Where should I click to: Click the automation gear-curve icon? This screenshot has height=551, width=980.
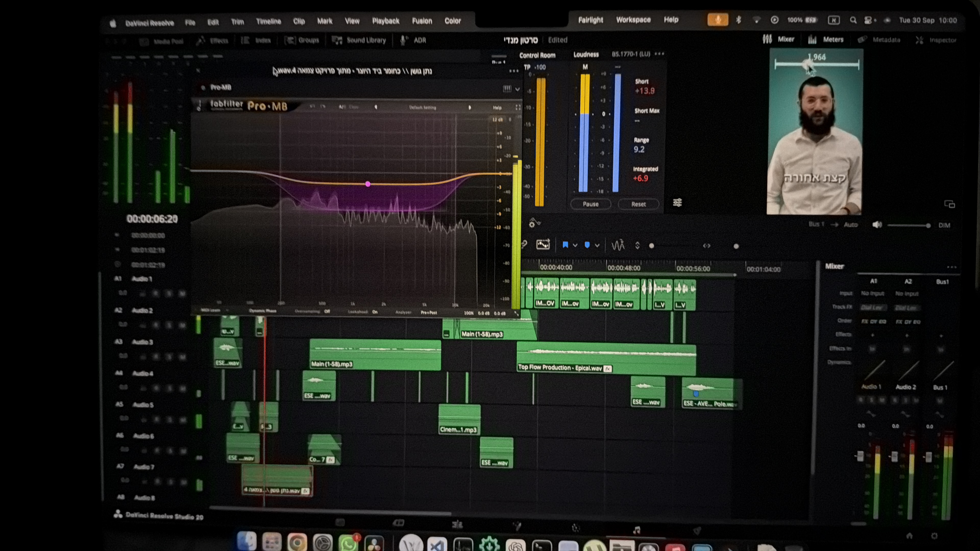coord(534,223)
